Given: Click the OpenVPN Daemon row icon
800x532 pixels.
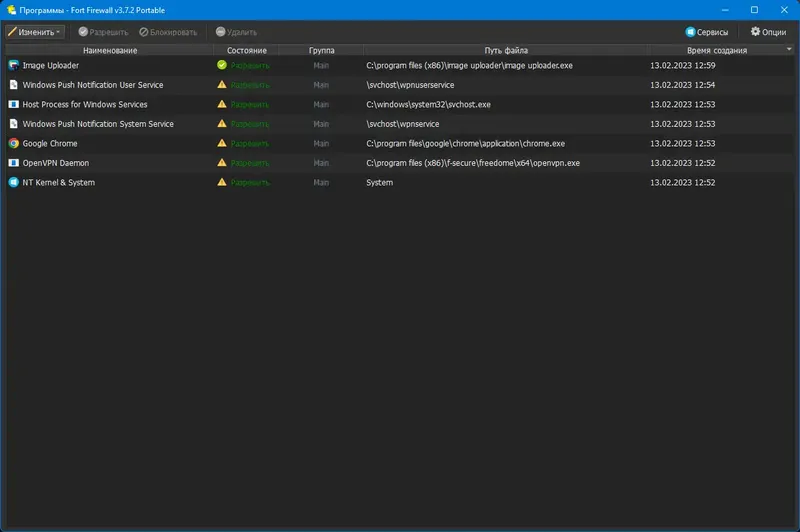Looking at the screenshot, I should [x=14, y=163].
